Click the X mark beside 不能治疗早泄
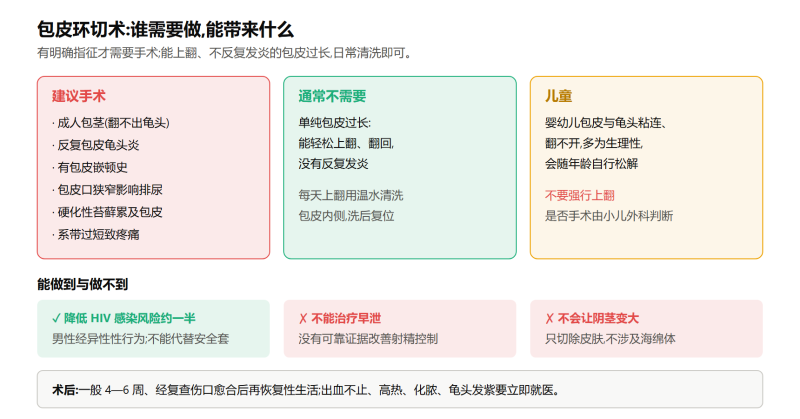Image resolution: width=800 pixels, height=419 pixels. pyautogui.click(x=303, y=318)
